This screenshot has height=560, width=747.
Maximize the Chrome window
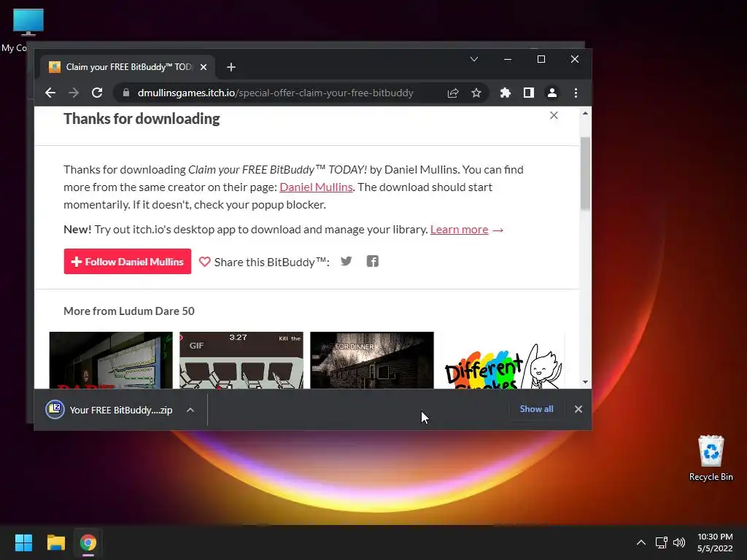541,59
